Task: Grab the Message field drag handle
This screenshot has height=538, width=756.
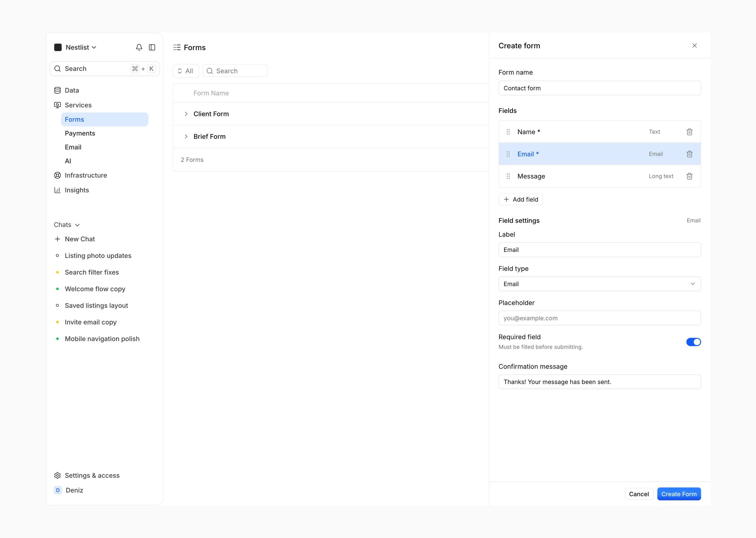Action: coord(508,176)
